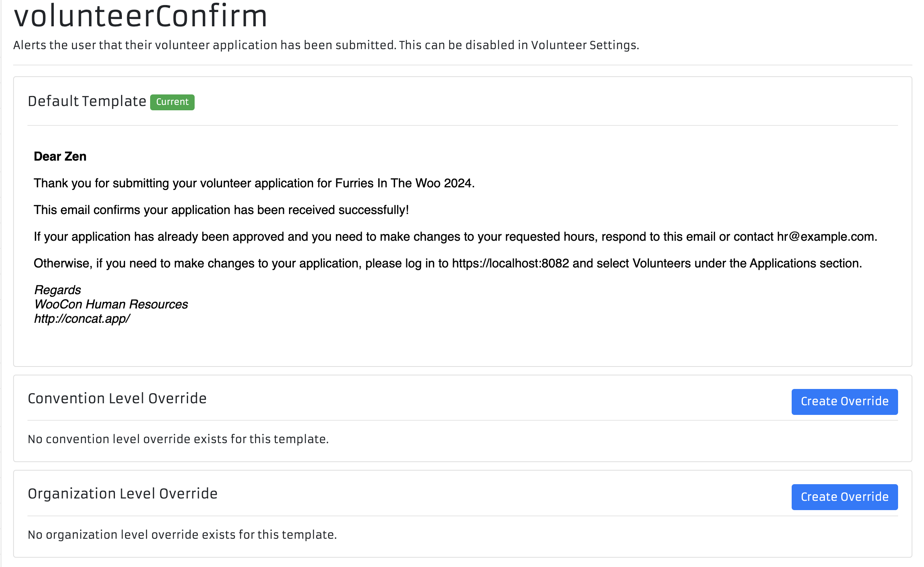Click the hr@example.com email address
The height and width of the screenshot is (567, 924).
pyautogui.click(x=826, y=236)
